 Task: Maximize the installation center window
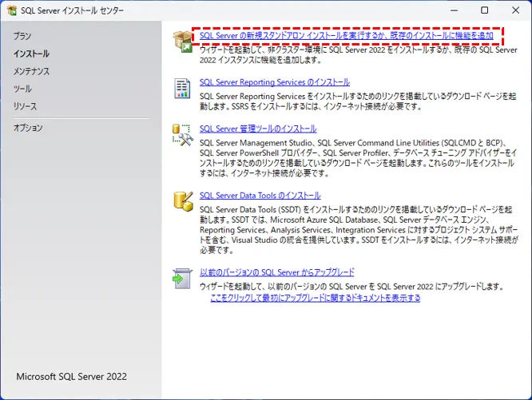point(485,11)
